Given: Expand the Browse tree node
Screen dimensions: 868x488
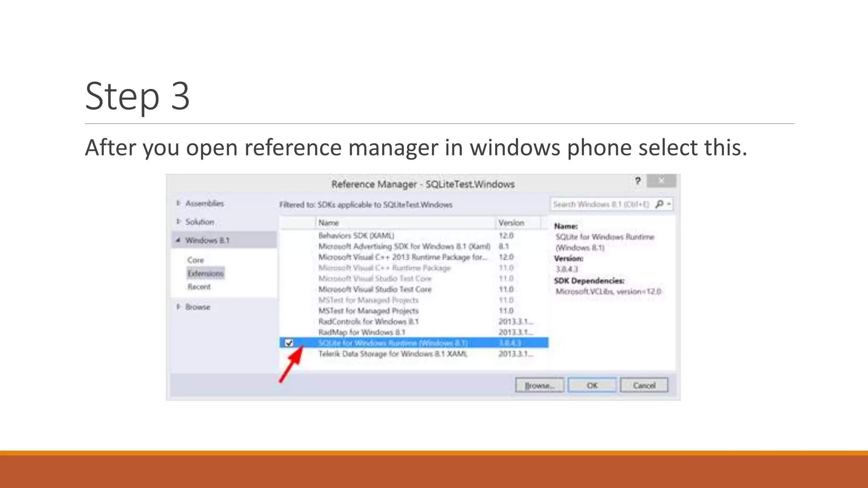Looking at the screenshot, I should (178, 306).
